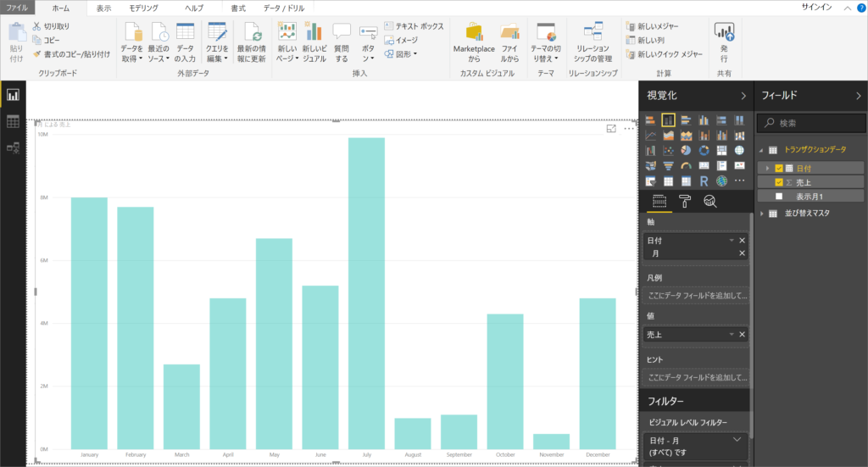This screenshot has height=467, width=868.
Task: Switch to the 表示 ribbon tab
Action: [x=103, y=8]
